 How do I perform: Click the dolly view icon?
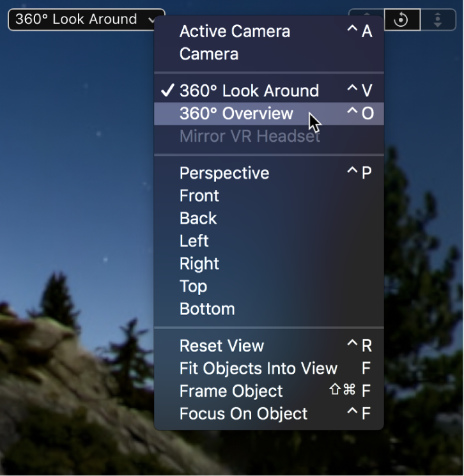coord(438,20)
